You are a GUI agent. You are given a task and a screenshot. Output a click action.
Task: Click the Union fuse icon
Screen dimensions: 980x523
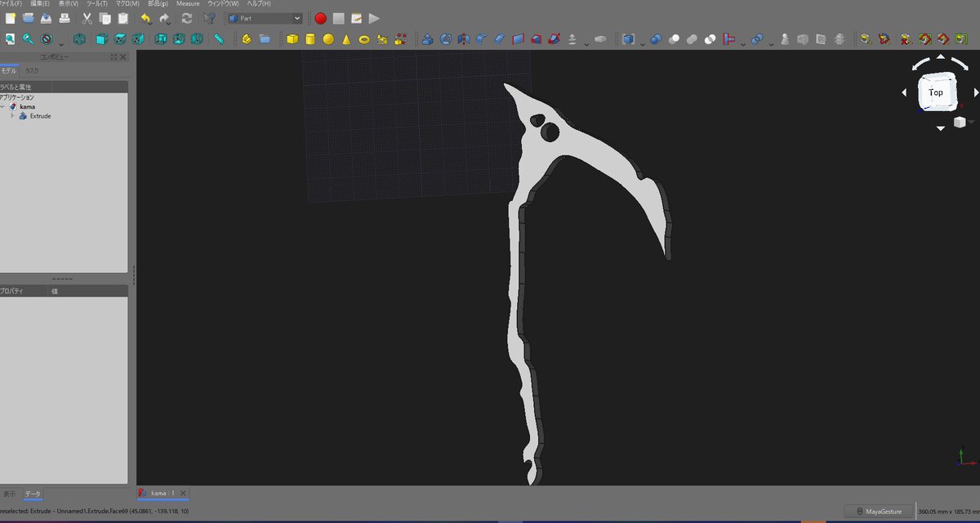[692, 38]
